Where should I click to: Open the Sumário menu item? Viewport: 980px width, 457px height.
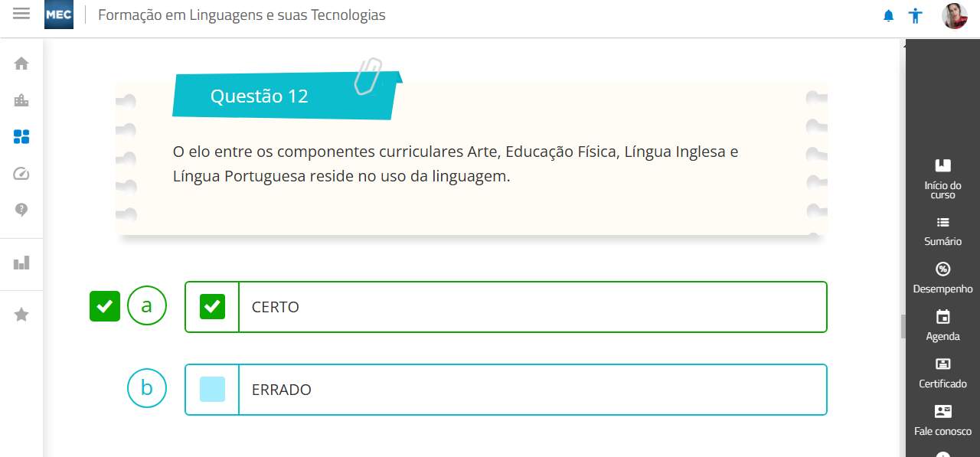coord(942,230)
